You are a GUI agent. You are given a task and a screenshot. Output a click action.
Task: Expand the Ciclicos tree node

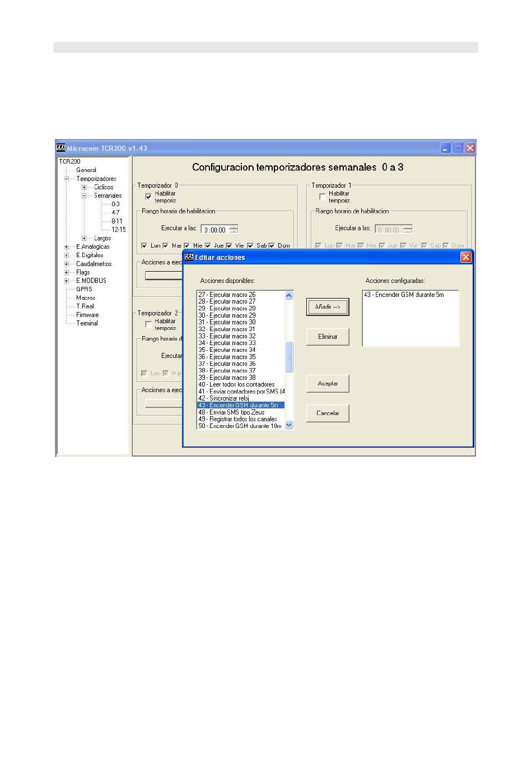click(x=84, y=187)
